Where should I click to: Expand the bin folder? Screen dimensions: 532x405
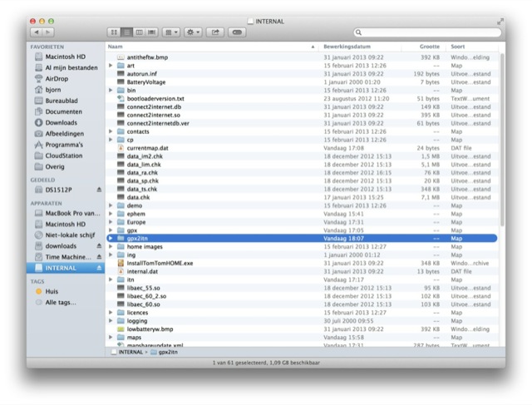[x=111, y=90]
